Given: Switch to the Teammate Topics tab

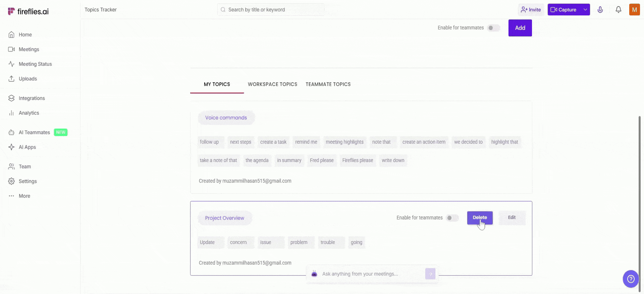Looking at the screenshot, I should (328, 84).
